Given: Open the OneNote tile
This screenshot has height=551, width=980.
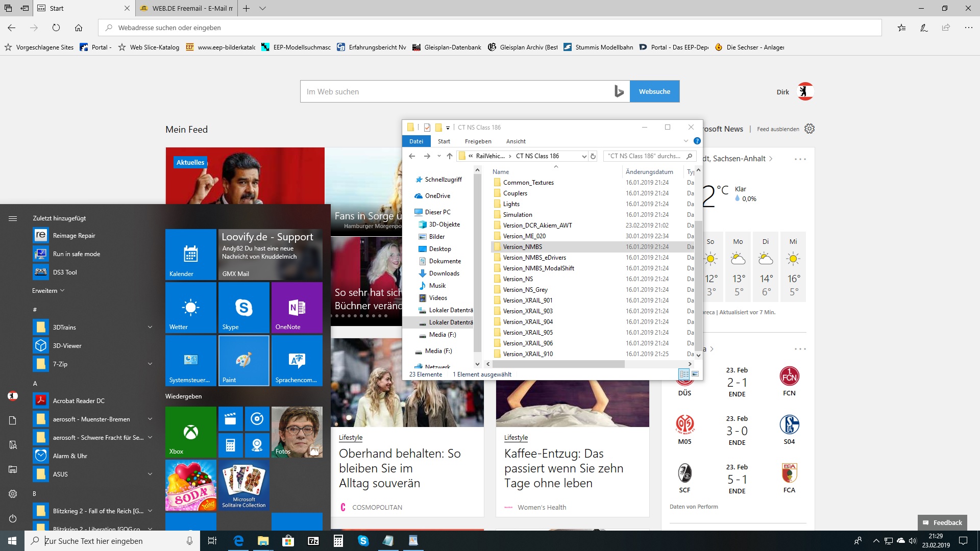Looking at the screenshot, I should (x=297, y=307).
